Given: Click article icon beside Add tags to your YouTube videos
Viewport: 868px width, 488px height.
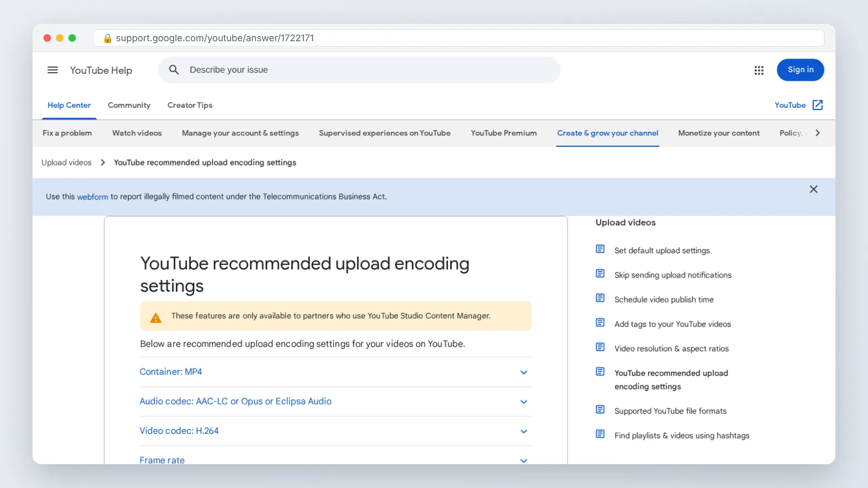Looking at the screenshot, I should [x=600, y=323].
